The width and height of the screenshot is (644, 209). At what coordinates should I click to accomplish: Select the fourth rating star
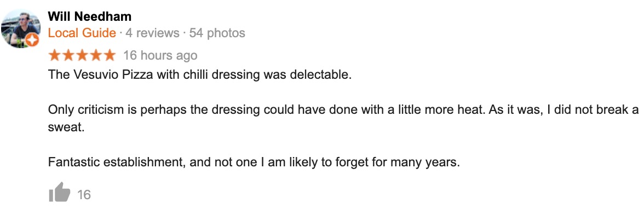click(96, 55)
